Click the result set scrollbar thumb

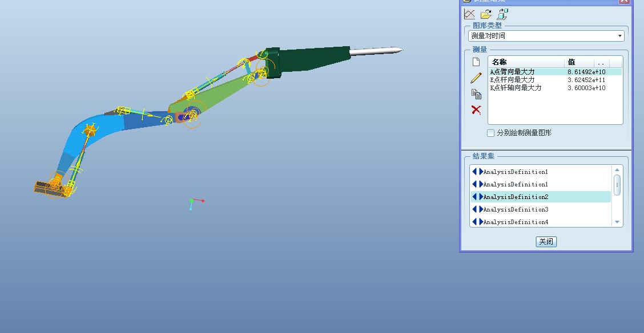coord(617,185)
